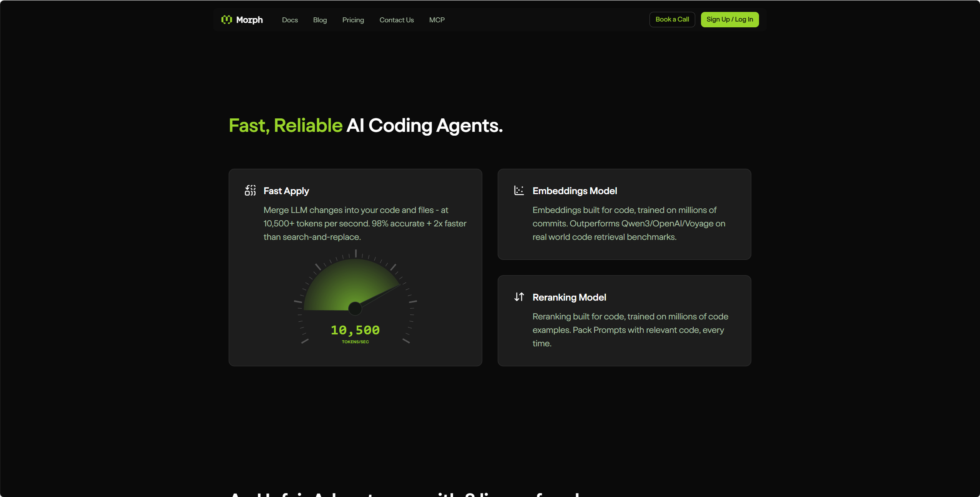
Task: Click the Fast Apply merge icon
Action: tap(250, 190)
